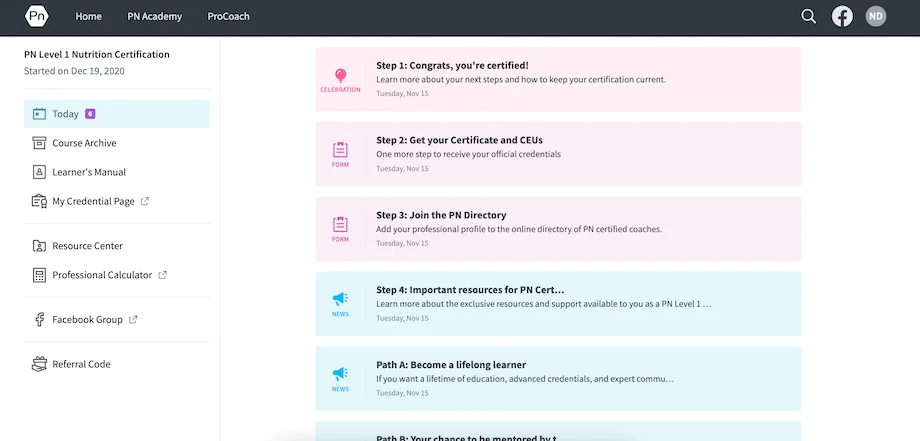Viewport: 920px width, 441px height.
Task: Click external-link icon beside Facebook Group
Action: (133, 320)
